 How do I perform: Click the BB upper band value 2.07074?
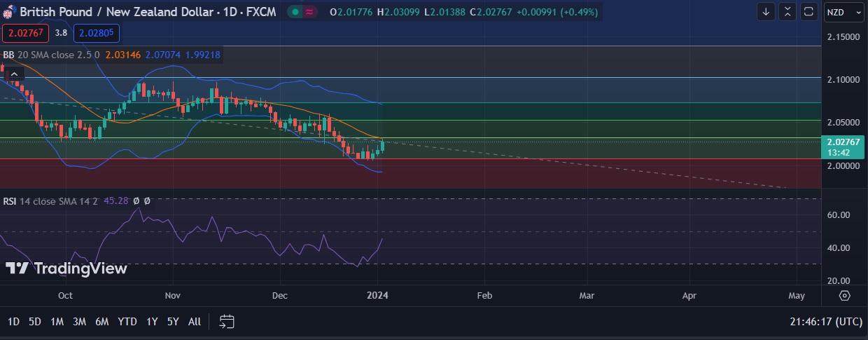click(163, 54)
